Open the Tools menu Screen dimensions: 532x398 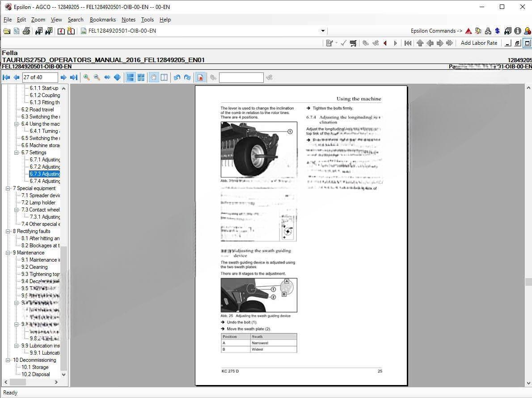tap(147, 20)
